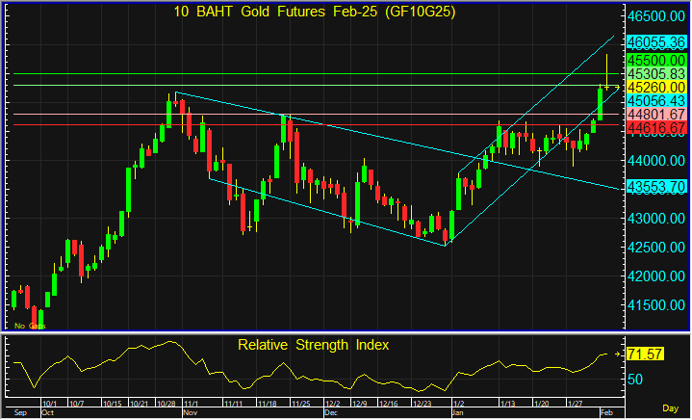The height and width of the screenshot is (420, 692).
Task: Click the 11/11 date tick
Action: pos(233,404)
